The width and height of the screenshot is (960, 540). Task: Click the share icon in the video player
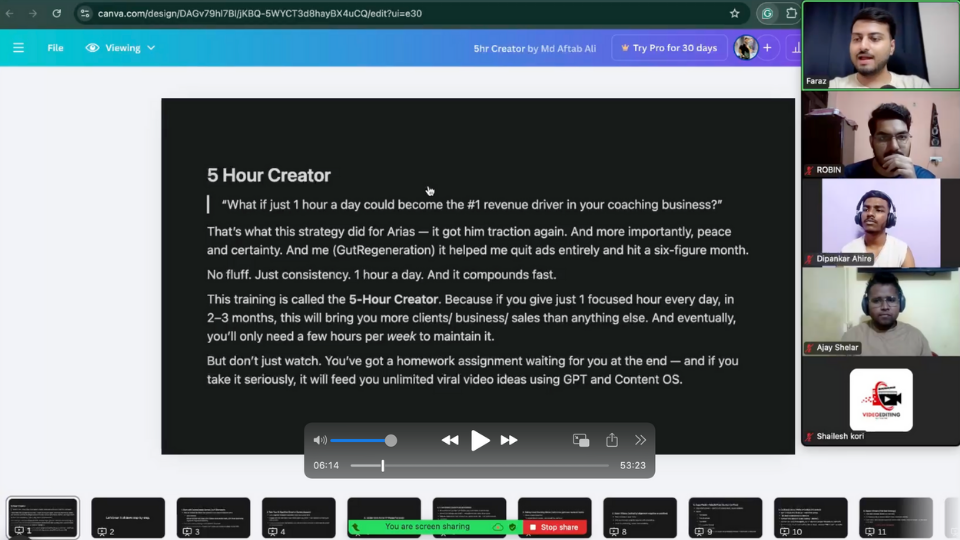point(611,440)
